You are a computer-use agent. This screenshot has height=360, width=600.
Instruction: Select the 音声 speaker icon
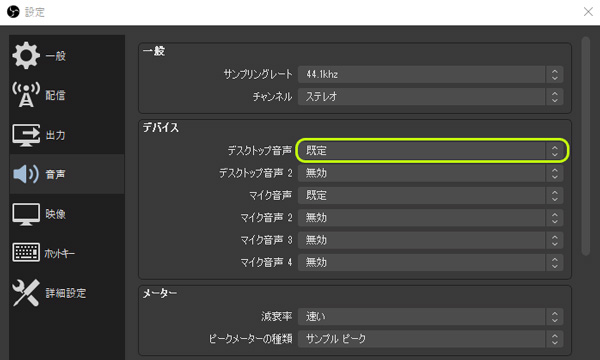(26, 174)
